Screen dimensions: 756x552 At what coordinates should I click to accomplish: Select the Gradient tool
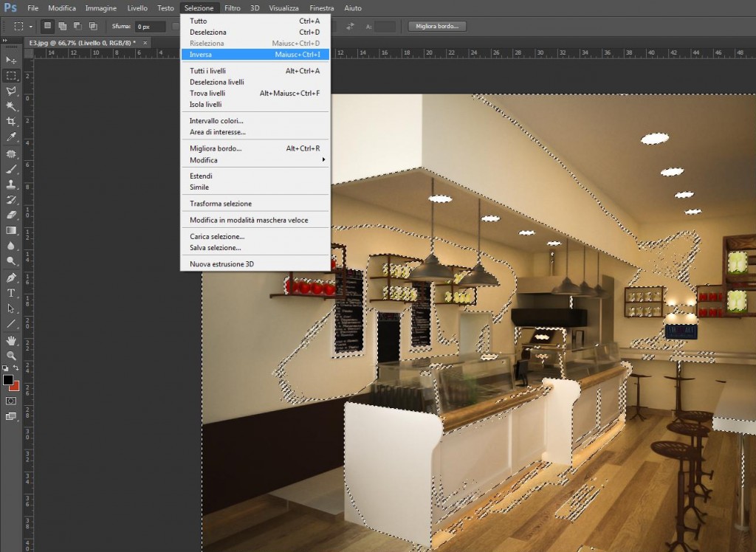(x=11, y=230)
